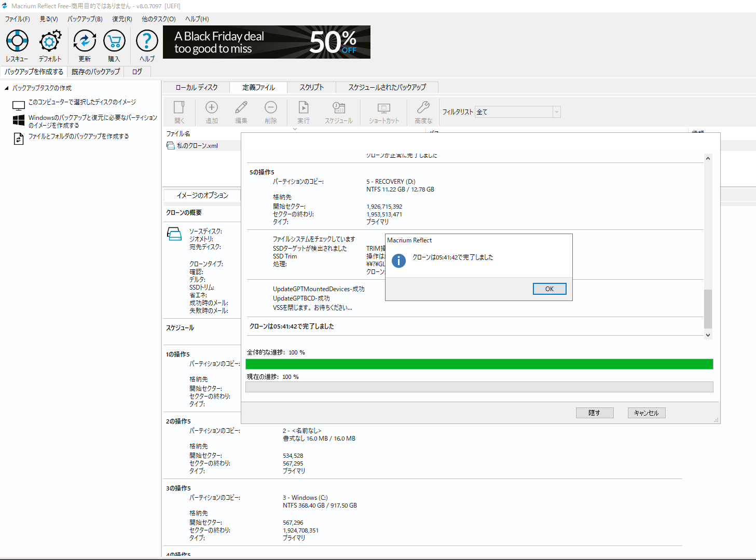
Task: Open the バックアップ(B) menu
Action: coord(85,19)
